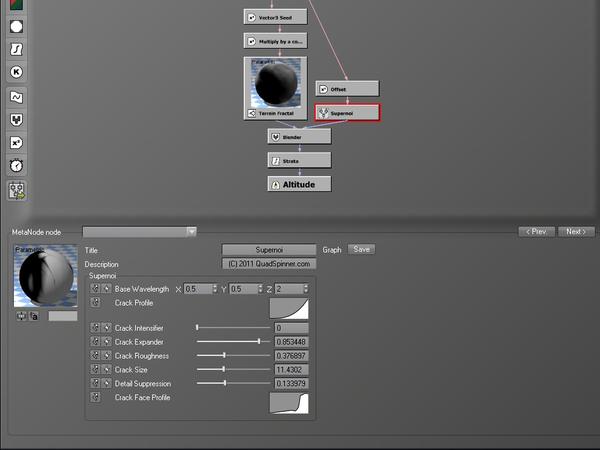Click the Crack Size value 11.4302

coord(292,370)
